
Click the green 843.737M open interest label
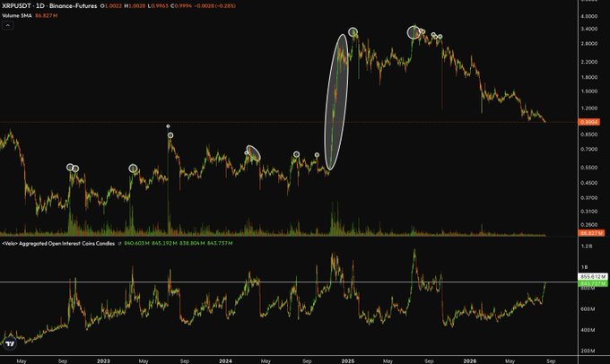pos(593,283)
